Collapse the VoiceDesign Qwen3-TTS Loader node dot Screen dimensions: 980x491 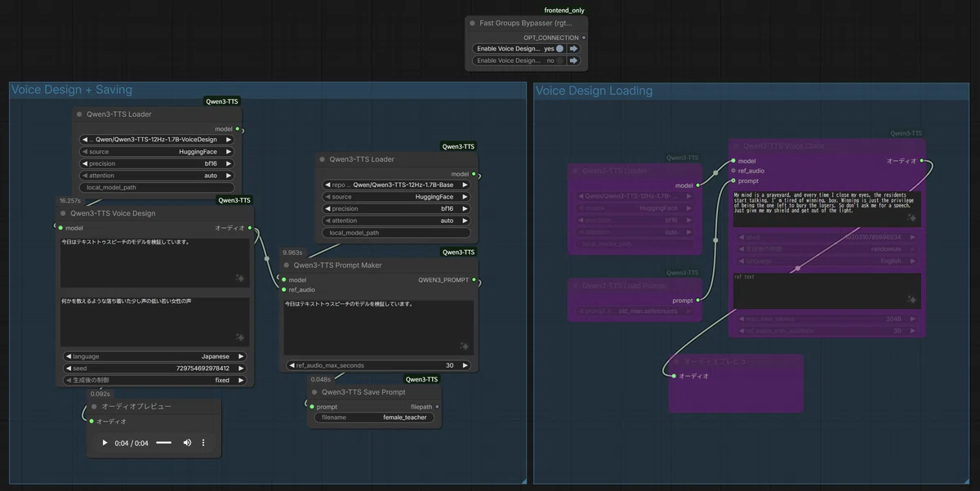[x=79, y=114]
